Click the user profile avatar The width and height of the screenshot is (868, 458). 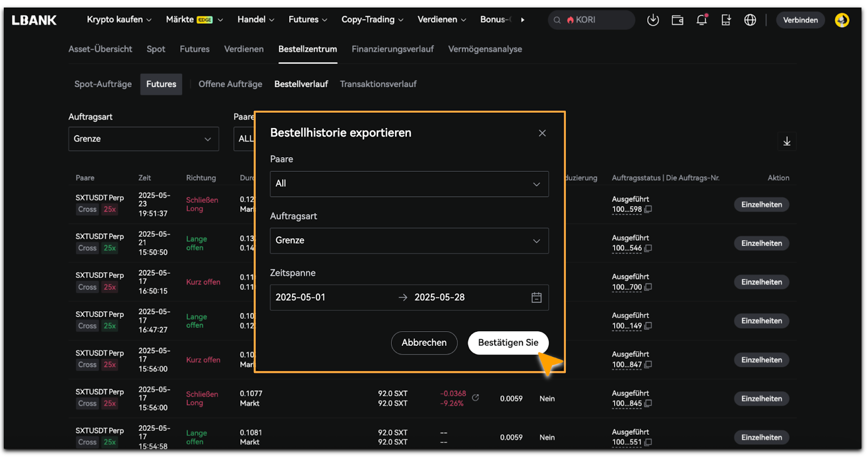click(x=841, y=20)
